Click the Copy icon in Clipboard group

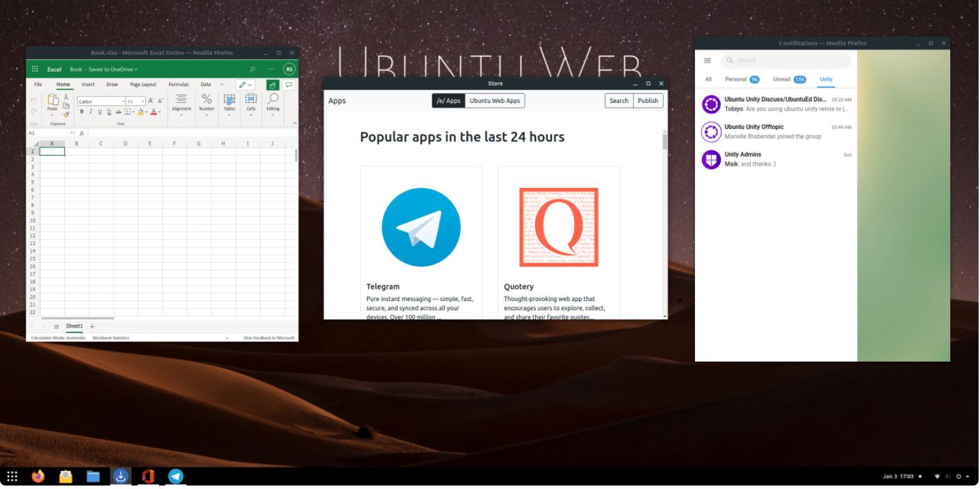[66, 106]
